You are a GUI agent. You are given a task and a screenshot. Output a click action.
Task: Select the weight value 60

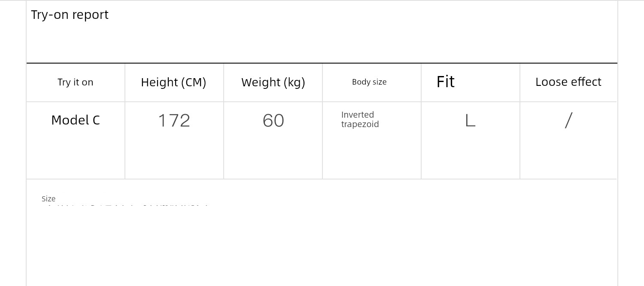273,121
